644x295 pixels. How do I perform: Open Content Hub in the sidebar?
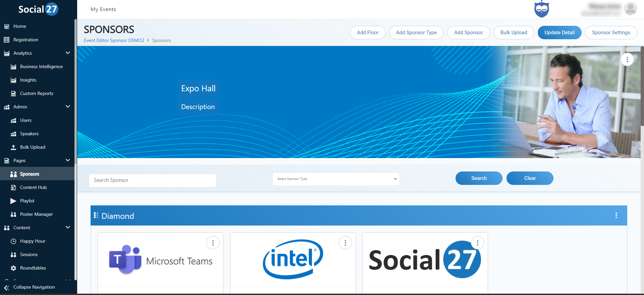tap(33, 187)
